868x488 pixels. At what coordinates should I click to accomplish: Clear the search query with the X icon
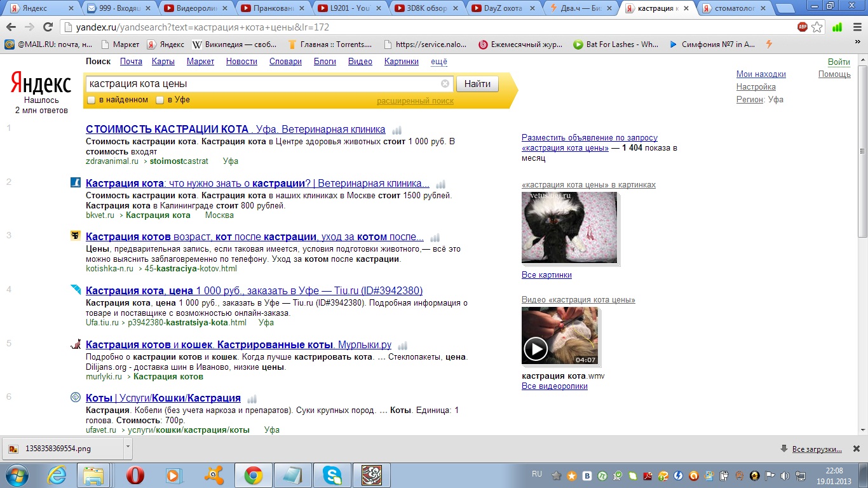tap(445, 83)
